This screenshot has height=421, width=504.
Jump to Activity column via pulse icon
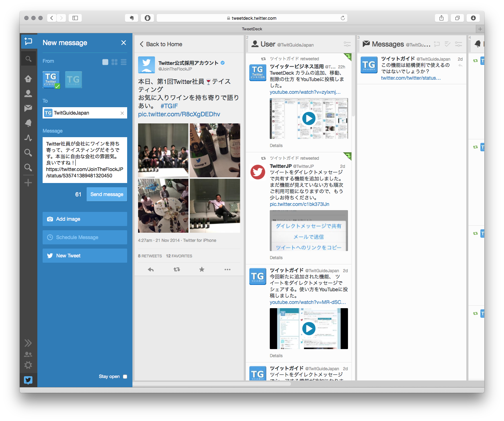[x=28, y=138]
